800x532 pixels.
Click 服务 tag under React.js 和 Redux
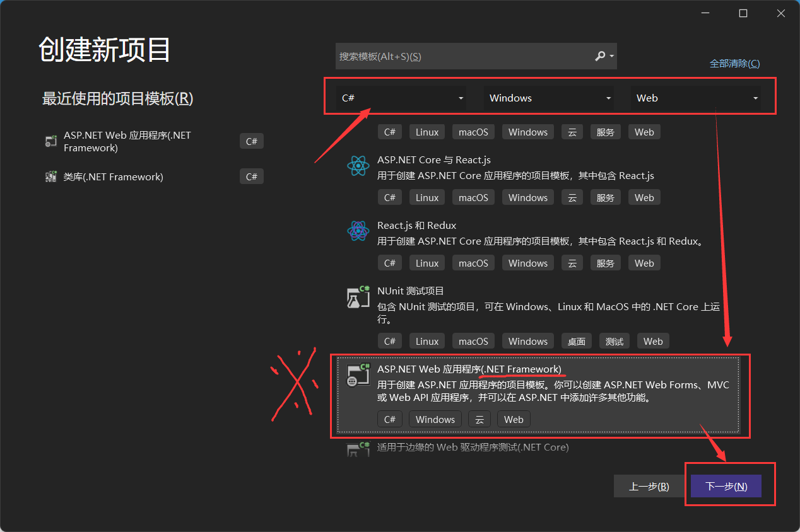606,263
